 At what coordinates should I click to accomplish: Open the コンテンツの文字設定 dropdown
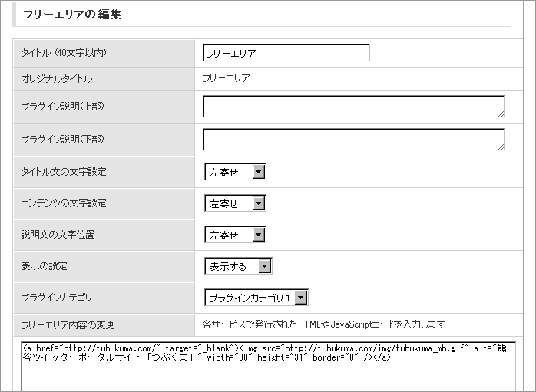tap(235, 203)
